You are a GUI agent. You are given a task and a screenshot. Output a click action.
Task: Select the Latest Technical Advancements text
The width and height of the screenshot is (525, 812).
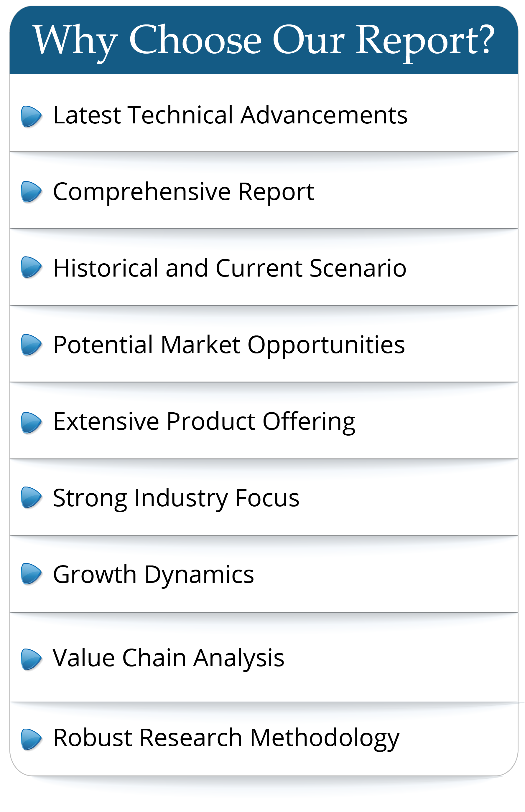click(230, 115)
